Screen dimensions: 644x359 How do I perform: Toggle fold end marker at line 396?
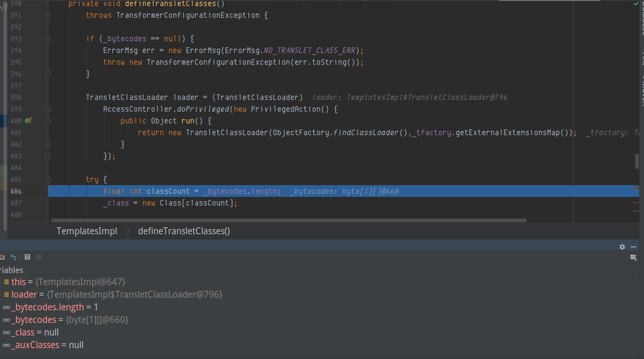tap(48, 74)
